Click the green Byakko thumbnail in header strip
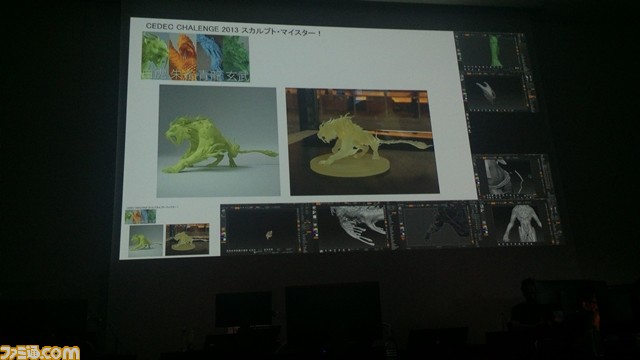The width and height of the screenshot is (640, 360). coord(156,56)
